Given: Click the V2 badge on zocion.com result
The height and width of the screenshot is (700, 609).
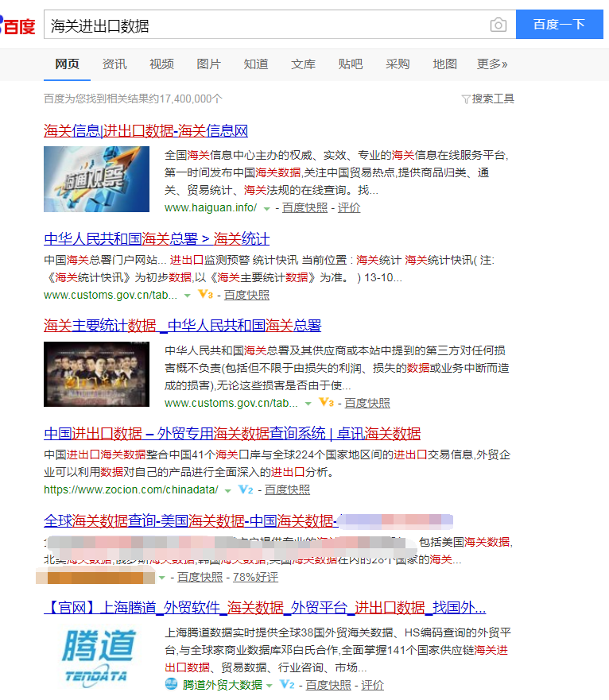Looking at the screenshot, I should 246,489.
